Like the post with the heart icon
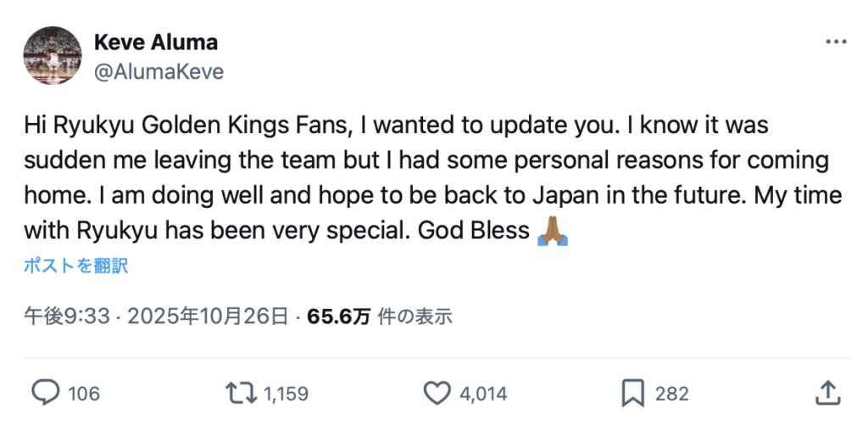Screen dimensions: 868x426 tap(436, 392)
